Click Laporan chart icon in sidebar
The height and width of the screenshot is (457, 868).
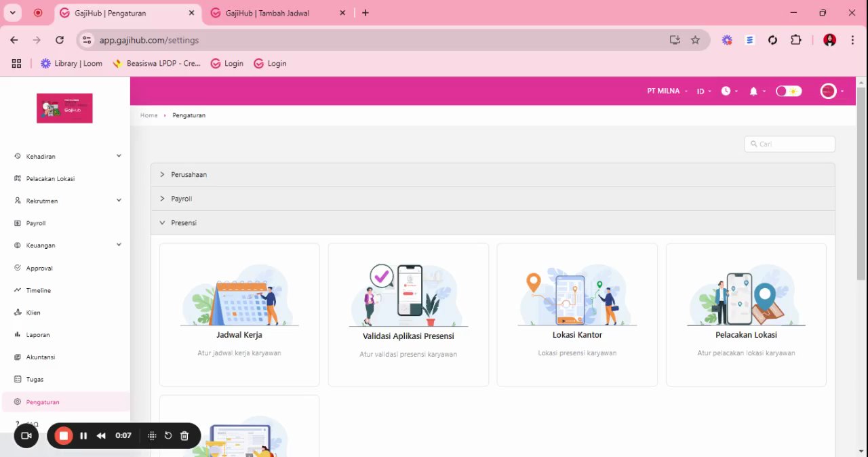[x=18, y=335]
